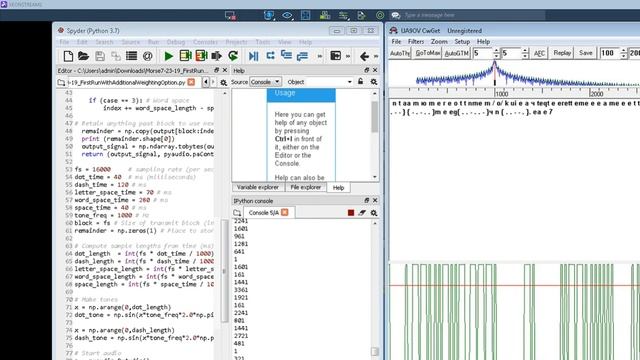Save the current file in Spyder
The width and height of the screenshot is (640, 360).
tap(100, 56)
